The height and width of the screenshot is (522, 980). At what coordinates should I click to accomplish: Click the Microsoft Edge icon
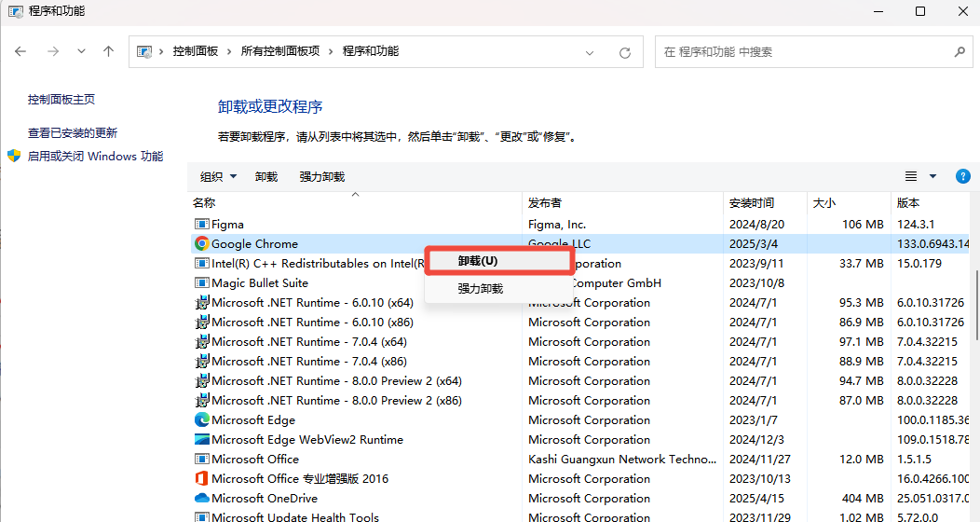pyautogui.click(x=201, y=419)
